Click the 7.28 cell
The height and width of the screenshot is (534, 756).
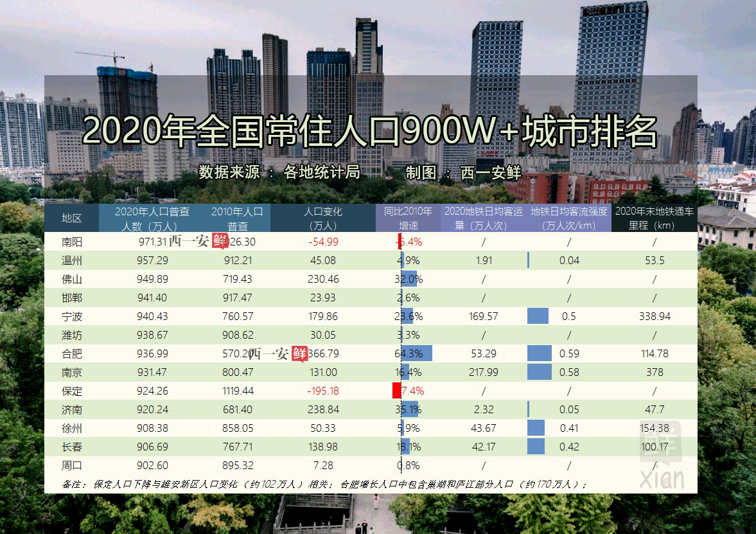click(x=323, y=465)
